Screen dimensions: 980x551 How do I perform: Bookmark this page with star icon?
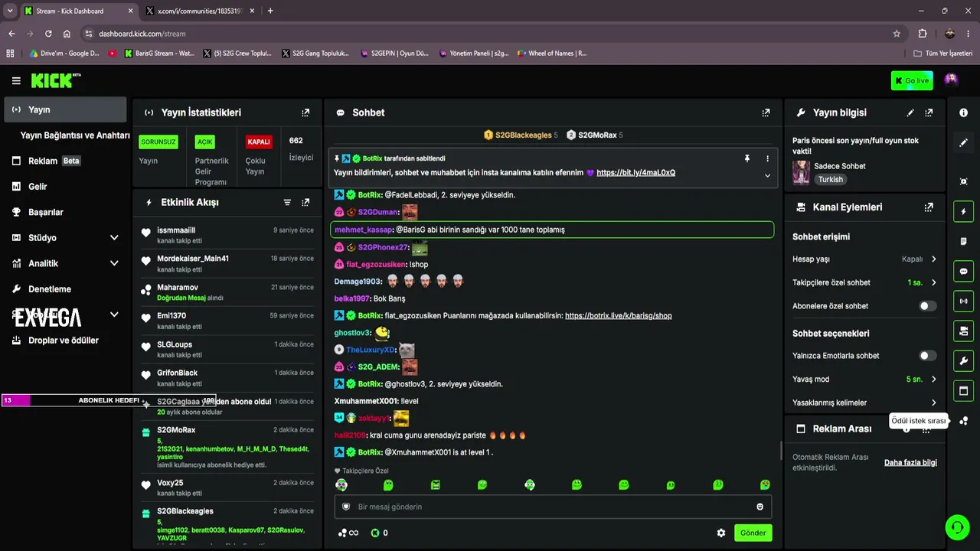tap(897, 34)
